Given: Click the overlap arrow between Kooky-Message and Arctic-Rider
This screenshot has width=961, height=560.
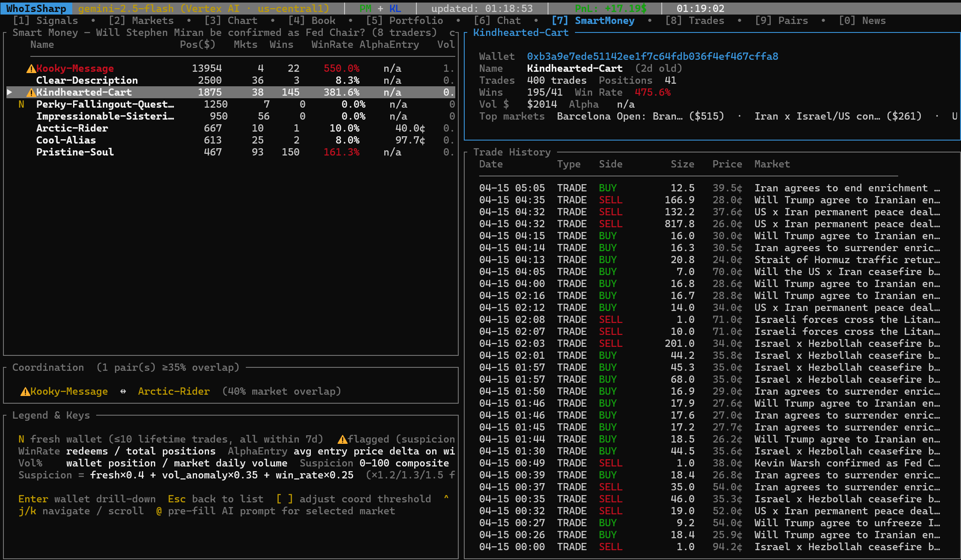Looking at the screenshot, I should click(123, 392).
